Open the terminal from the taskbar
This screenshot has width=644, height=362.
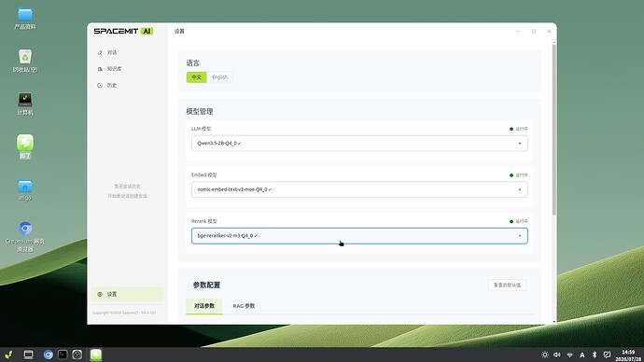[63, 355]
